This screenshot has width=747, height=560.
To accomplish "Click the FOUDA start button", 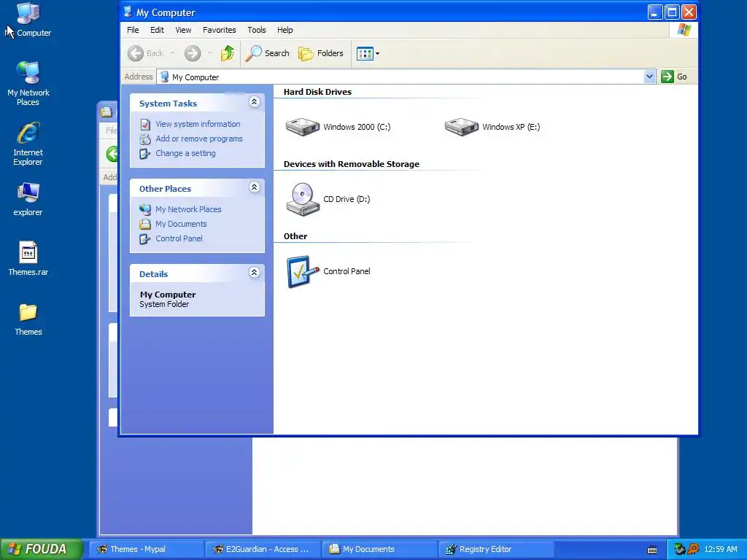I will (42, 549).
